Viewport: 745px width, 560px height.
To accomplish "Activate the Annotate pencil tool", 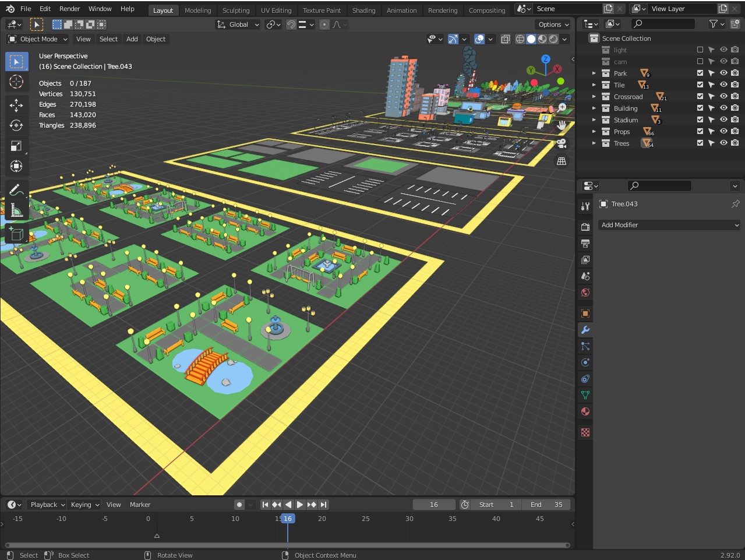I will (x=16, y=190).
